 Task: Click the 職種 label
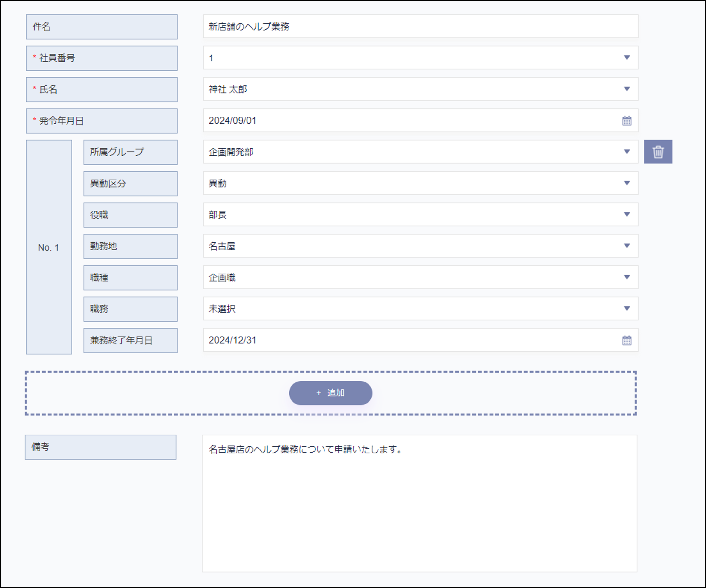130,278
